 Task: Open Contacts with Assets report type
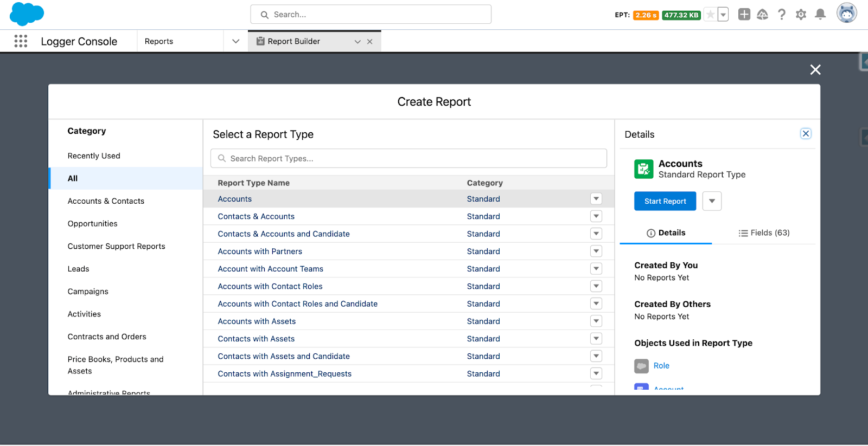[x=256, y=339]
